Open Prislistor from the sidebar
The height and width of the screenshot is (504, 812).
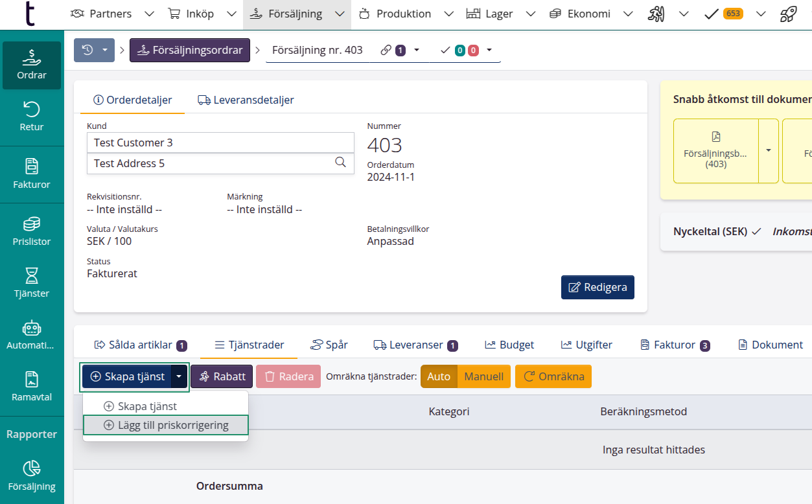pyautogui.click(x=32, y=231)
